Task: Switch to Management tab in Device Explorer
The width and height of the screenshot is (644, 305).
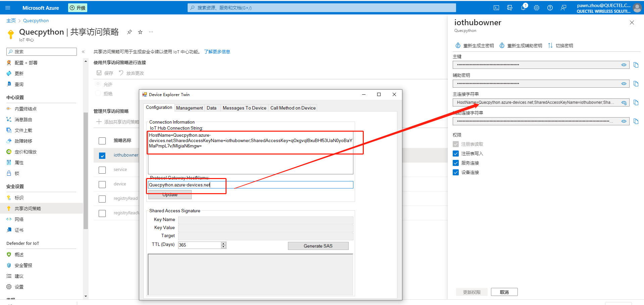Action: pyautogui.click(x=189, y=108)
